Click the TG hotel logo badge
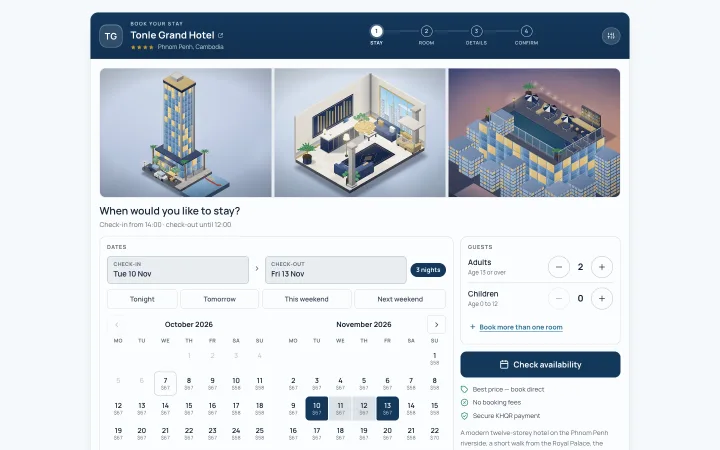 click(x=111, y=36)
